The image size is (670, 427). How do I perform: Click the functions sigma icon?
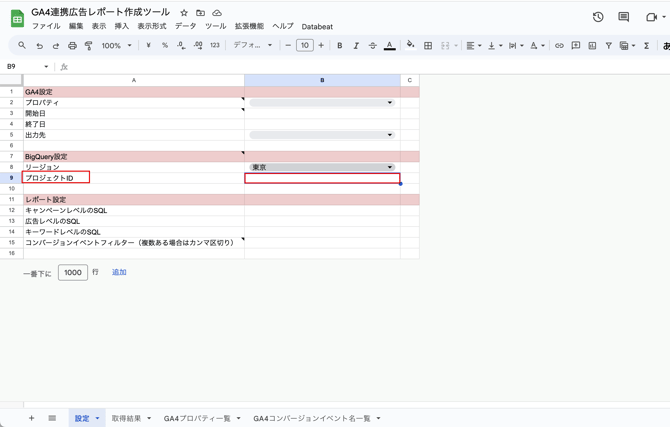(x=646, y=45)
